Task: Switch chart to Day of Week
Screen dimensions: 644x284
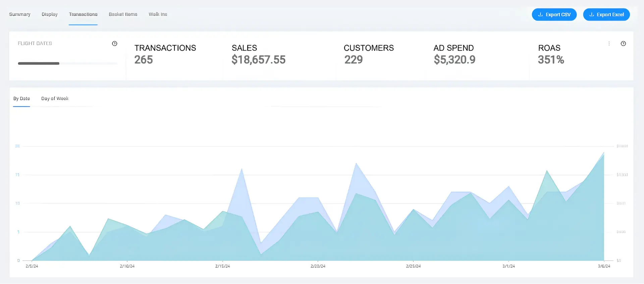Action: 55,98
